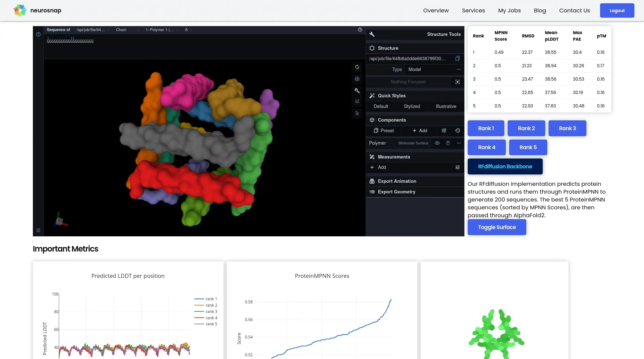Open the My Jobs menu item
The height and width of the screenshot is (359, 644).
[509, 10]
